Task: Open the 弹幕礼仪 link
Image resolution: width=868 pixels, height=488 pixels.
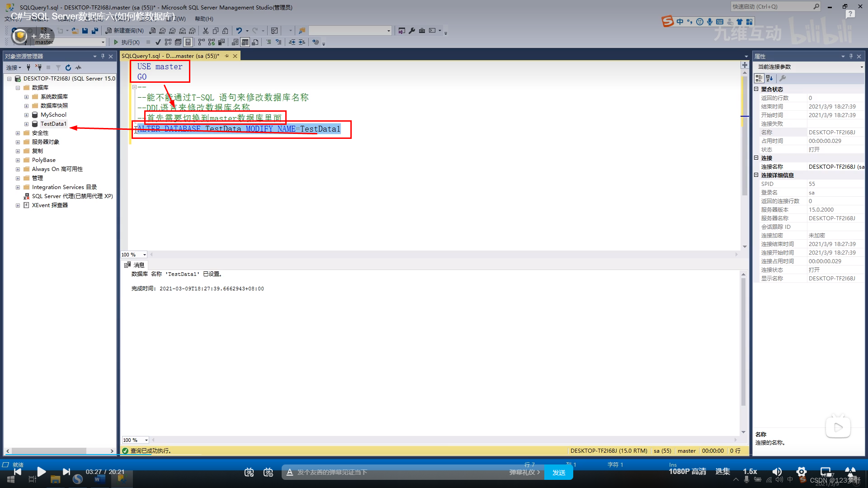Action: 524,472
